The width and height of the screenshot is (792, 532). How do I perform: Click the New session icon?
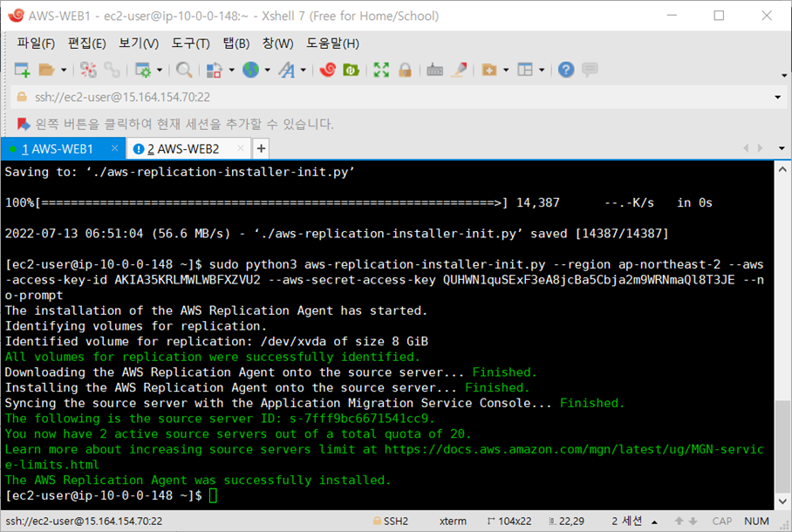(22, 70)
